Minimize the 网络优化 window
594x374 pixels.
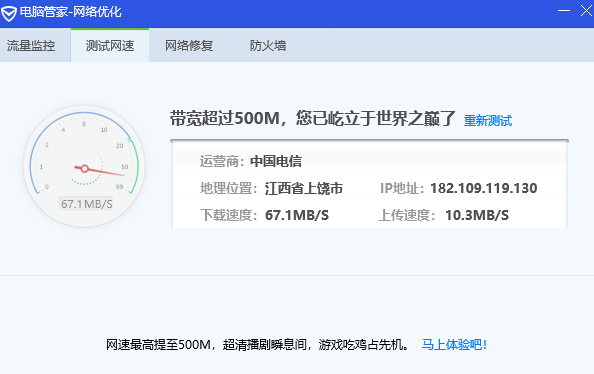tap(564, 11)
